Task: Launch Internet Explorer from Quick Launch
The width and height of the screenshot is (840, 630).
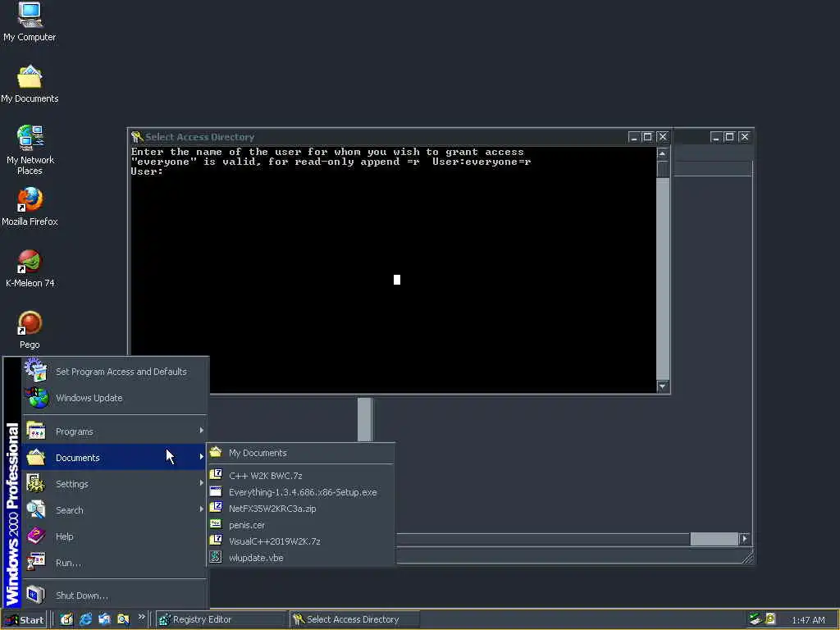Action: 85,619
